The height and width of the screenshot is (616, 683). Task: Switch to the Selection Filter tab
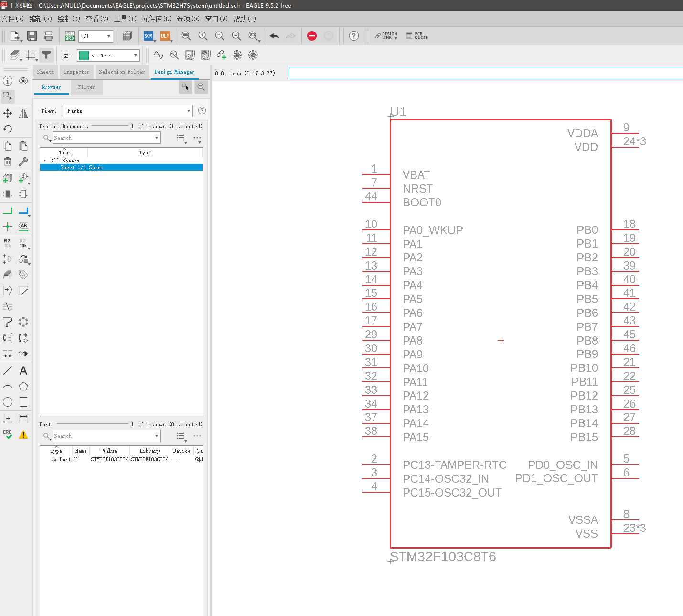tap(122, 72)
